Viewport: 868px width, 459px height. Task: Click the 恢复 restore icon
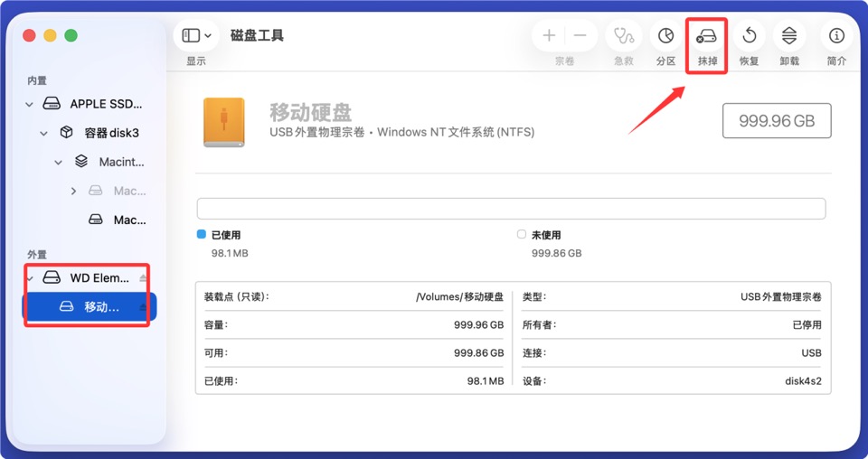749,36
